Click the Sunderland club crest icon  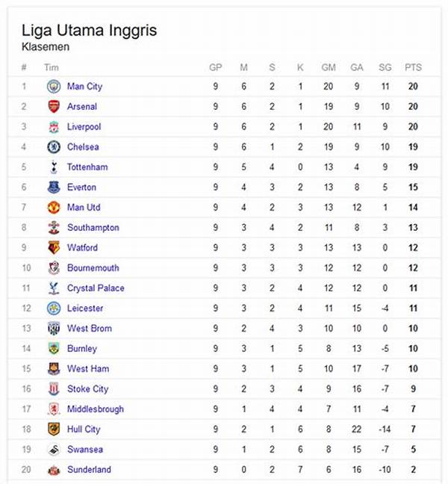[53, 470]
